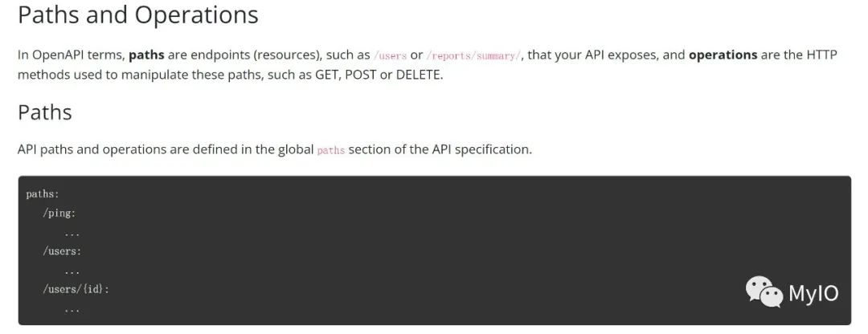Click the ellipsis under /ping:
The width and height of the screenshot is (868, 334).
72,234
